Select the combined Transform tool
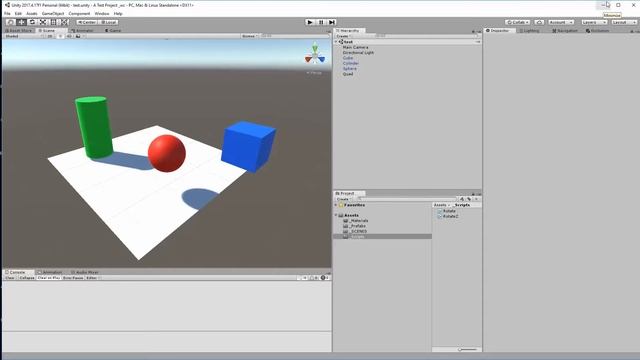The image size is (640, 360). [x=64, y=22]
